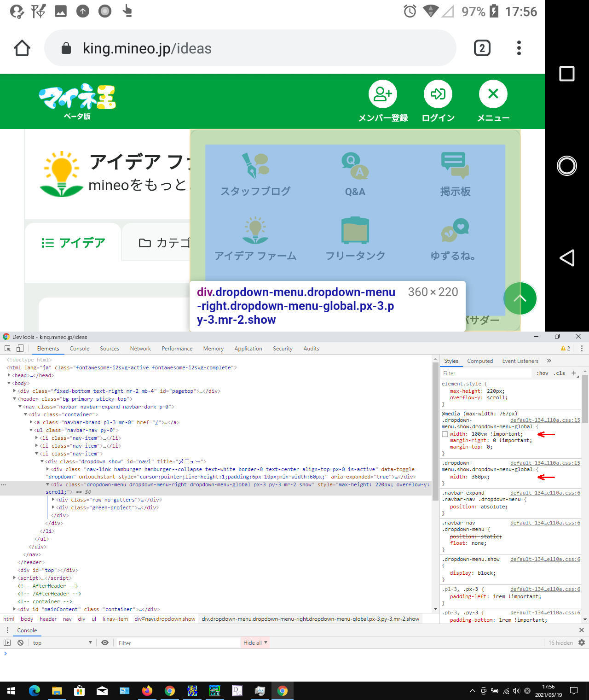Expand the head element in DOM tree
Image resolution: width=589 pixels, height=700 pixels.
click(9, 375)
